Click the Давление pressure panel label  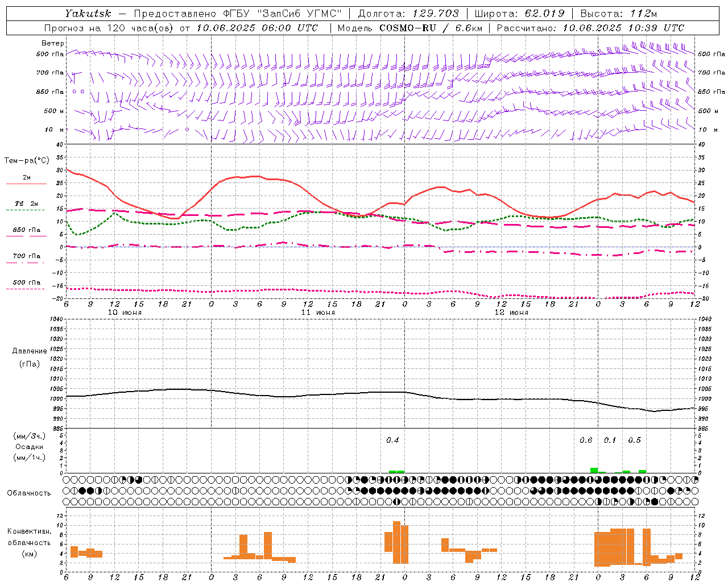(x=30, y=351)
